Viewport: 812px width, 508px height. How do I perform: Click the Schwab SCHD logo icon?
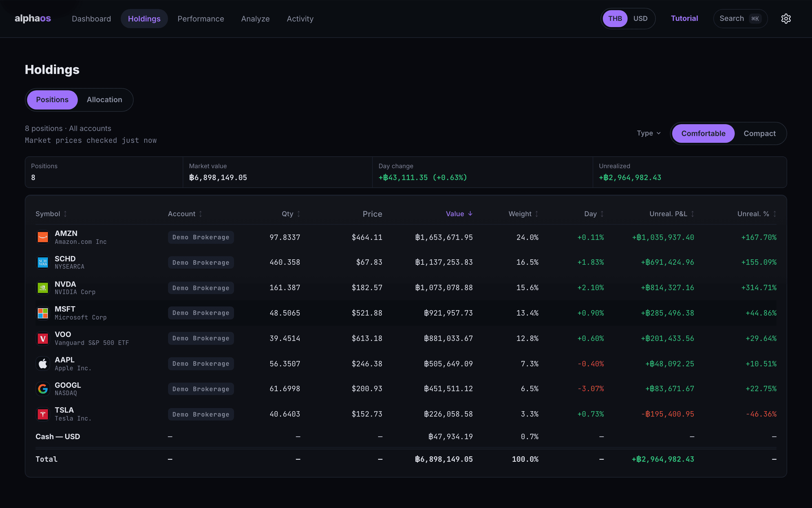tap(43, 262)
